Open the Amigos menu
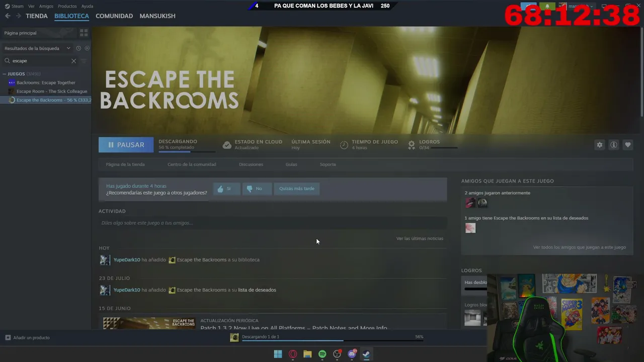The width and height of the screenshot is (644, 362). click(46, 6)
